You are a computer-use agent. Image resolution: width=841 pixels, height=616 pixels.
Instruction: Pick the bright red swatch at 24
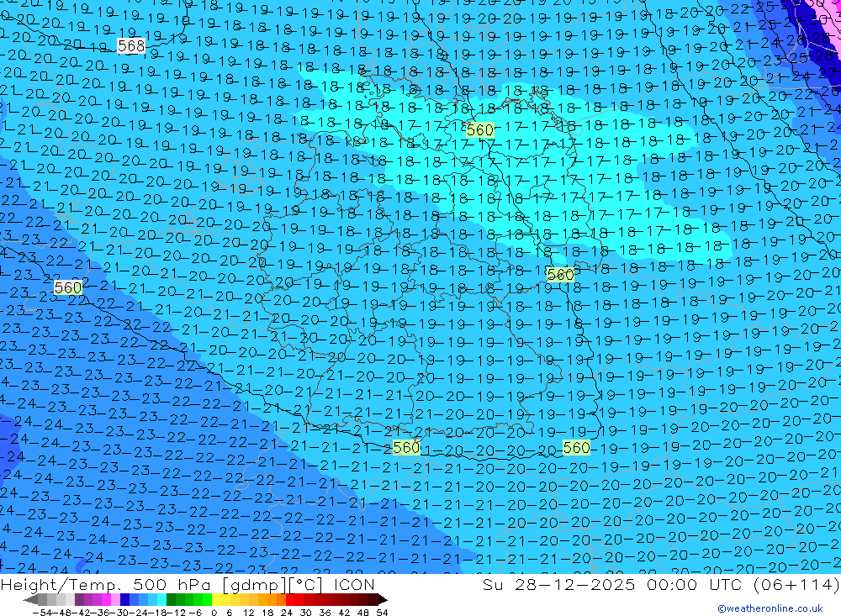click(290, 599)
